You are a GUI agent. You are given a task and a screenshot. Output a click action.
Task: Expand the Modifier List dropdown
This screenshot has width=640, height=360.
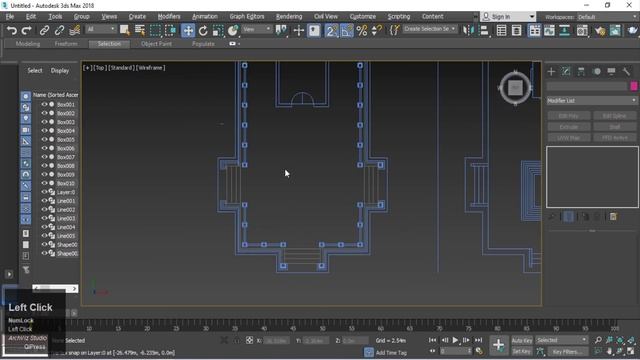pos(592,100)
